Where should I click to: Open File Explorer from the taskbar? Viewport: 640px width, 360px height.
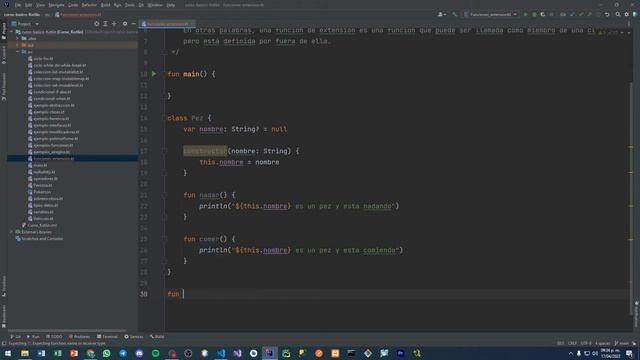(x=25, y=353)
